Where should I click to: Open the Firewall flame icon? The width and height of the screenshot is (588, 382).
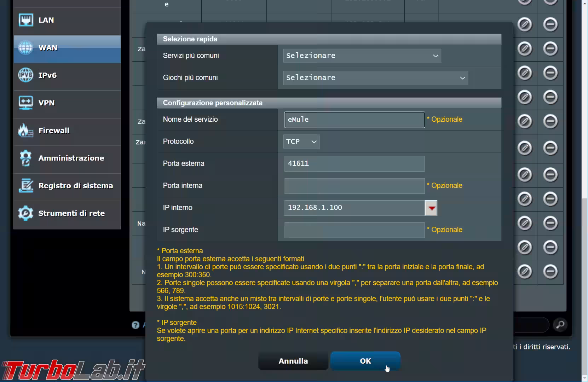[x=25, y=131]
